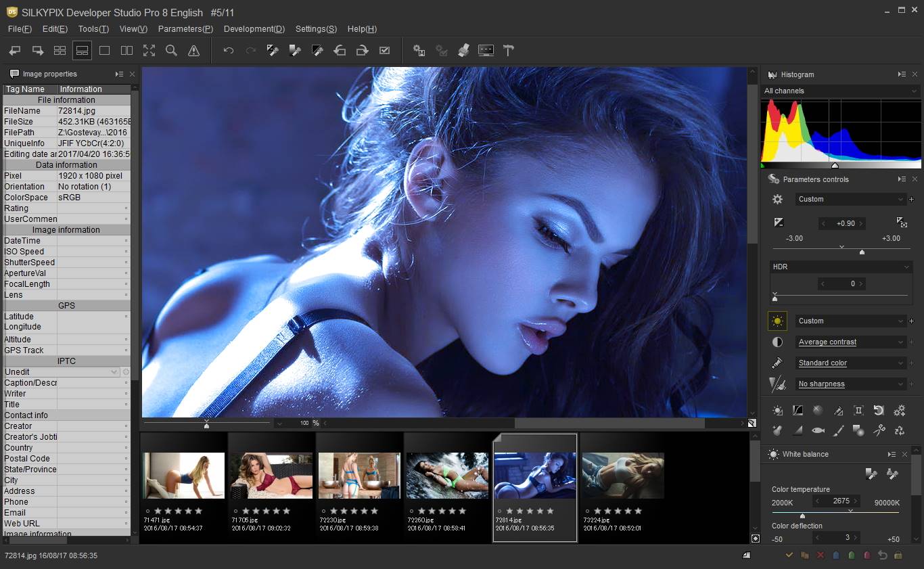Rotate image right using toolbar icon

click(x=362, y=51)
